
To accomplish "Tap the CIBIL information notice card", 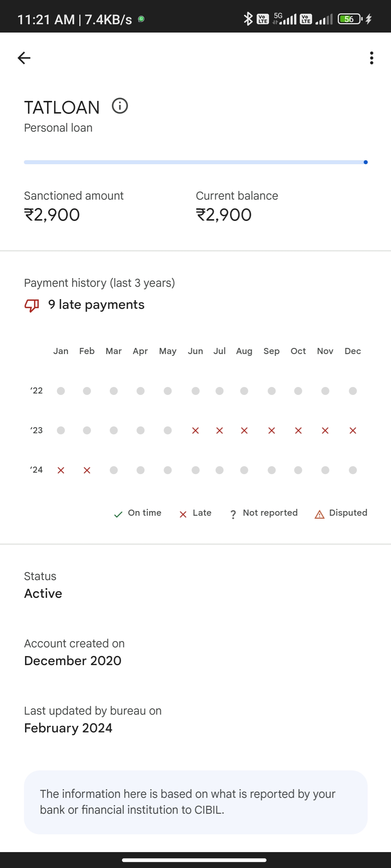I will click(195, 802).
